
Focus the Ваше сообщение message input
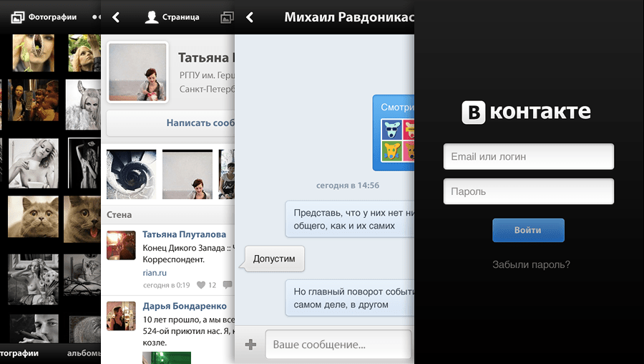[338, 344]
